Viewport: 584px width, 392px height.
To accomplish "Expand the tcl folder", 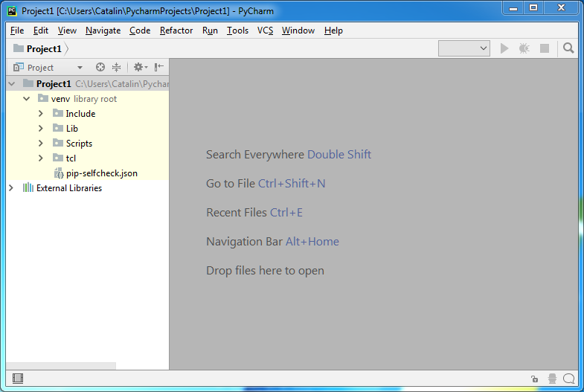I will [x=41, y=158].
